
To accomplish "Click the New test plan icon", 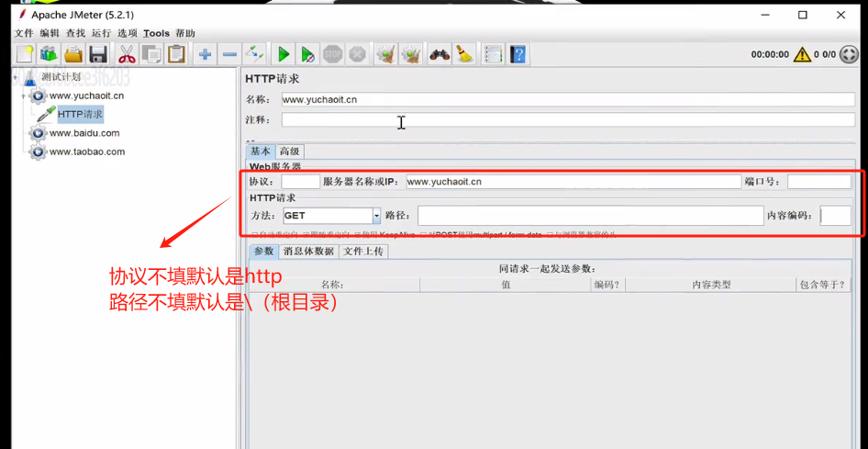I will pos(25,54).
